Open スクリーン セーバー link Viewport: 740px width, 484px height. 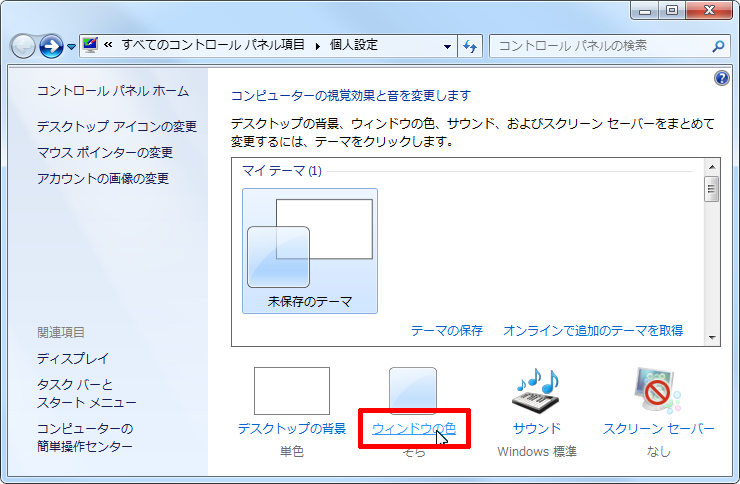[658, 428]
